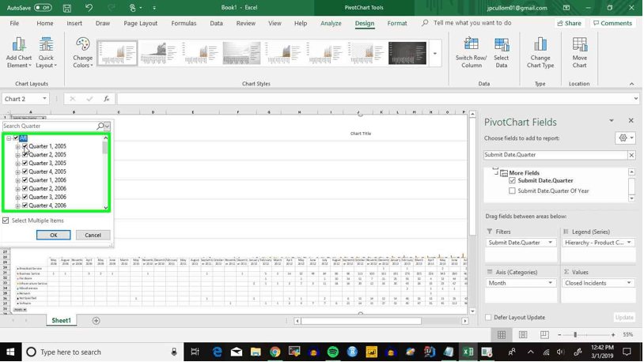Select the Sheet1 tab
The height and width of the screenshot is (362, 644).
(x=61, y=321)
